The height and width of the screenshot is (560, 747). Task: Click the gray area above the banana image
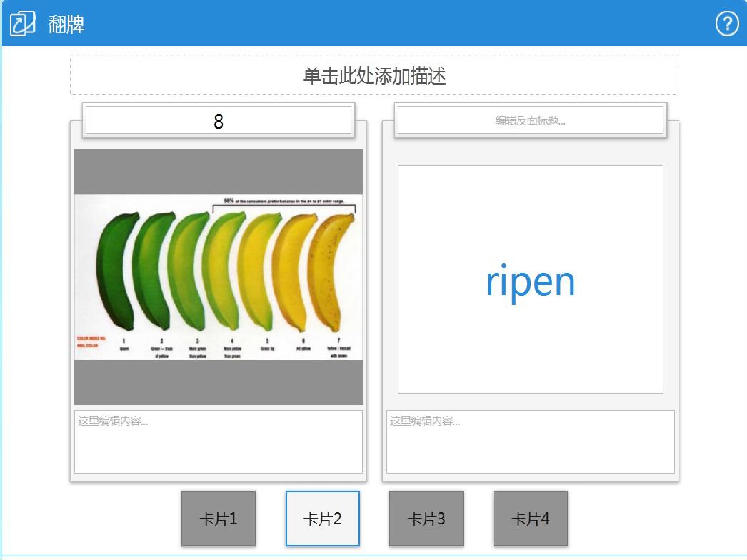(x=218, y=172)
